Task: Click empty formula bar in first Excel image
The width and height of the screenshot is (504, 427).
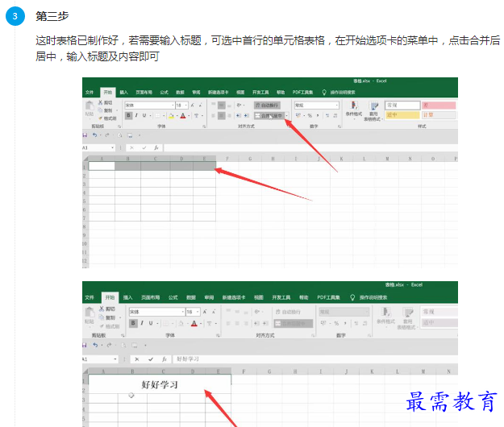Action: (x=310, y=148)
